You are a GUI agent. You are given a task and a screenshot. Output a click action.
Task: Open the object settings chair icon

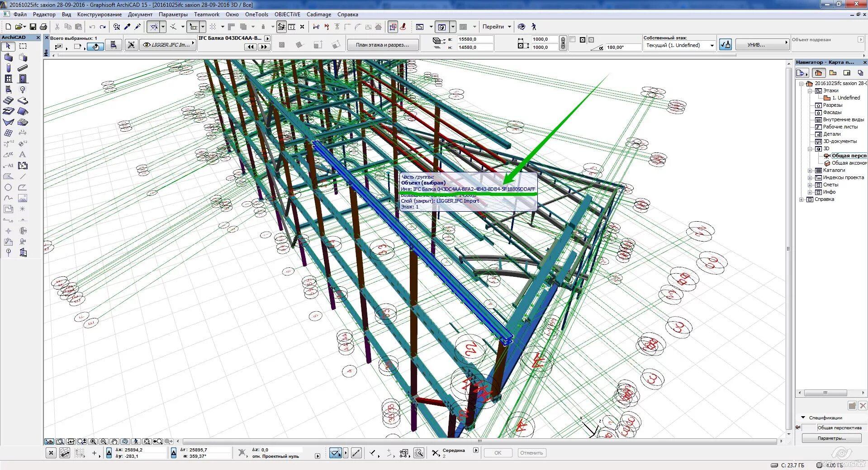point(114,45)
